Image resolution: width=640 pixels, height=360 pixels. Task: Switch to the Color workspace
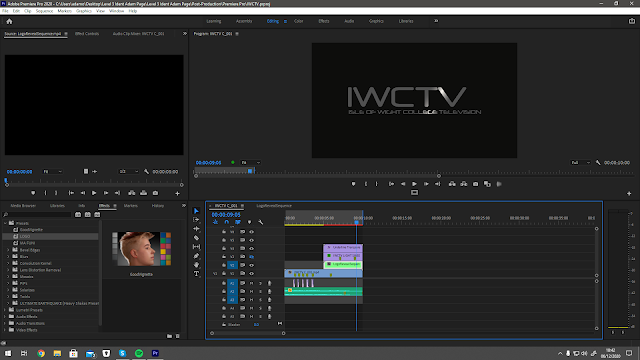click(x=299, y=21)
